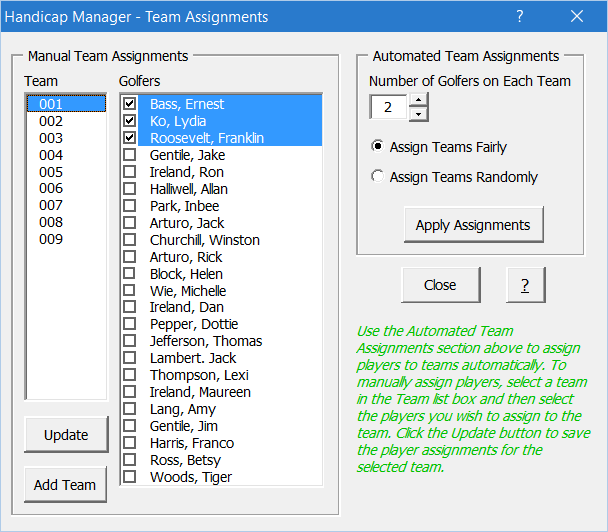
Task: Tick the Churchill, Winston checkbox
Action: [130, 240]
